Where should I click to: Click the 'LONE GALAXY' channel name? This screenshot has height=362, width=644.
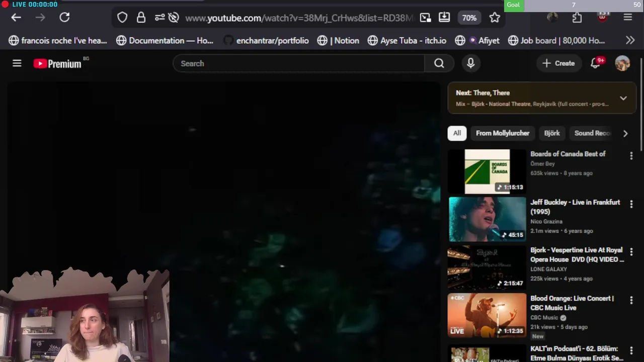pos(548,269)
